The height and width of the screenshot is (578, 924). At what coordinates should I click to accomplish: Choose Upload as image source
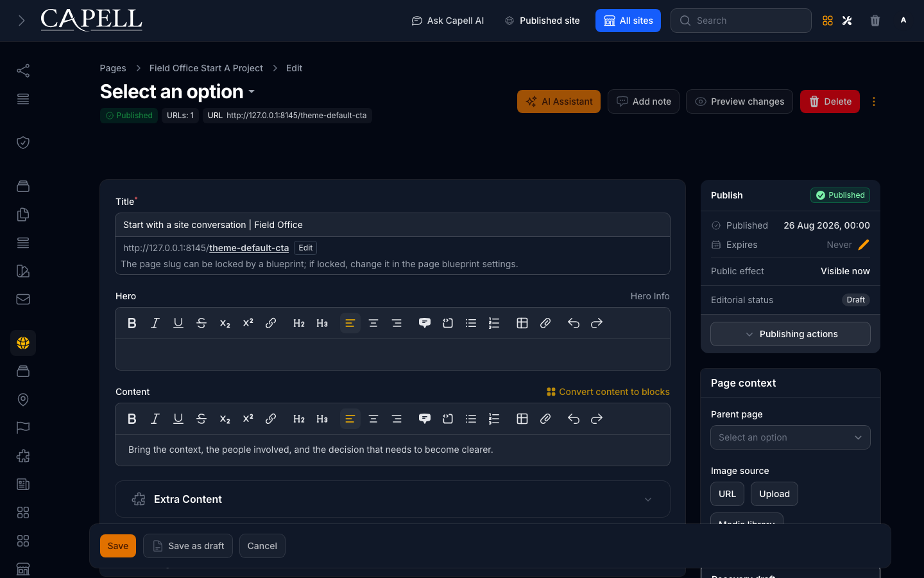(x=774, y=494)
